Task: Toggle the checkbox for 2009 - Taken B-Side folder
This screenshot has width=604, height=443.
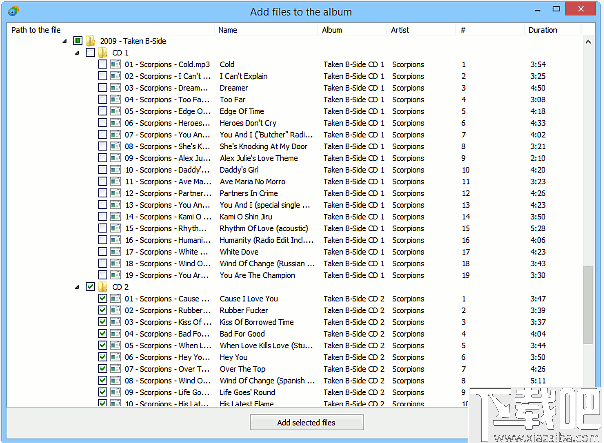Action: 78,41
